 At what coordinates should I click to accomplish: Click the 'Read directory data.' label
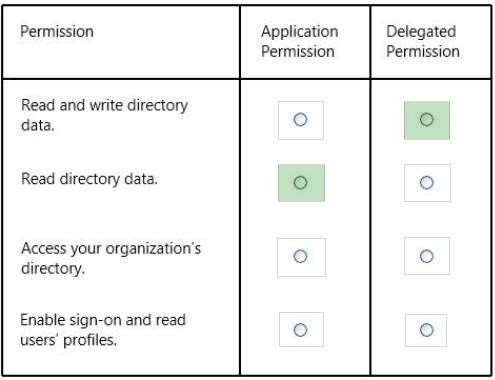pos(89,179)
